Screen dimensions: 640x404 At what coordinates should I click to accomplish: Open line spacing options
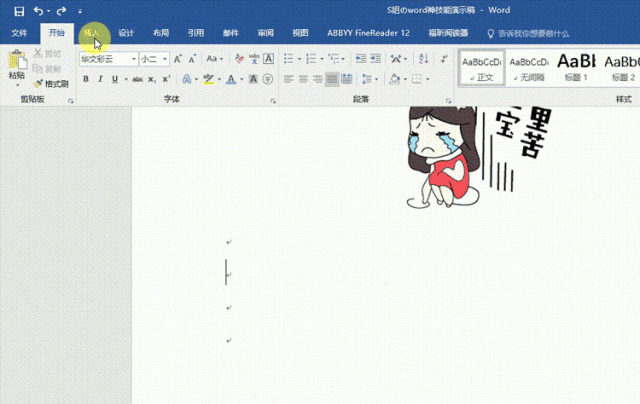(367, 79)
